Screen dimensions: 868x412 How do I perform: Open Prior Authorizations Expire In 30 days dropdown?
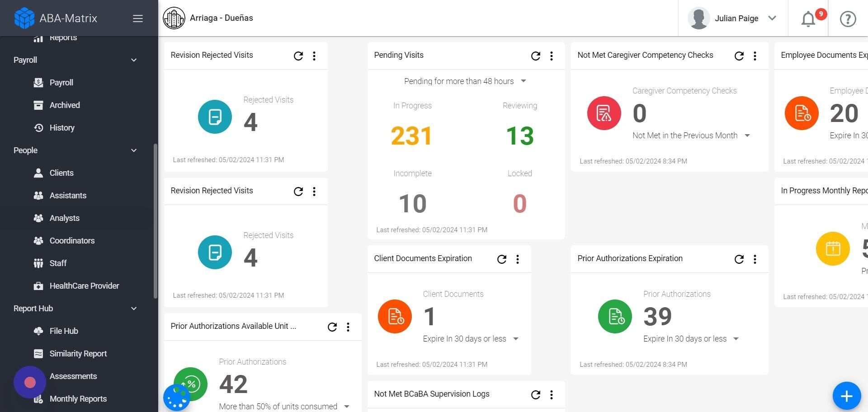691,339
